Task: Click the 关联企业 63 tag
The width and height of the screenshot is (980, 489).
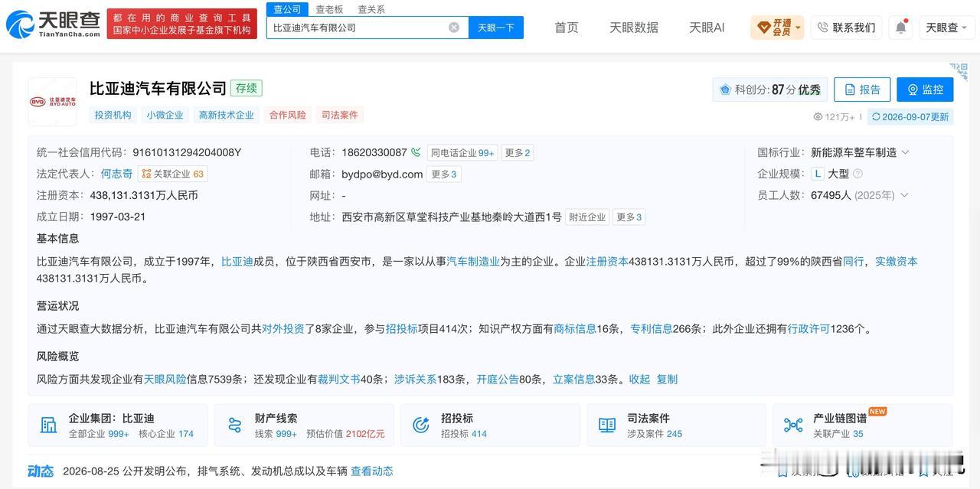Action: coord(173,174)
